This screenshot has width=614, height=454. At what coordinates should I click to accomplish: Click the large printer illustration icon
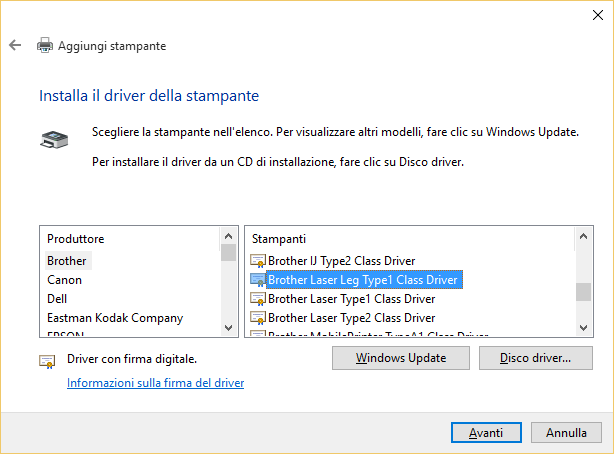point(54,140)
